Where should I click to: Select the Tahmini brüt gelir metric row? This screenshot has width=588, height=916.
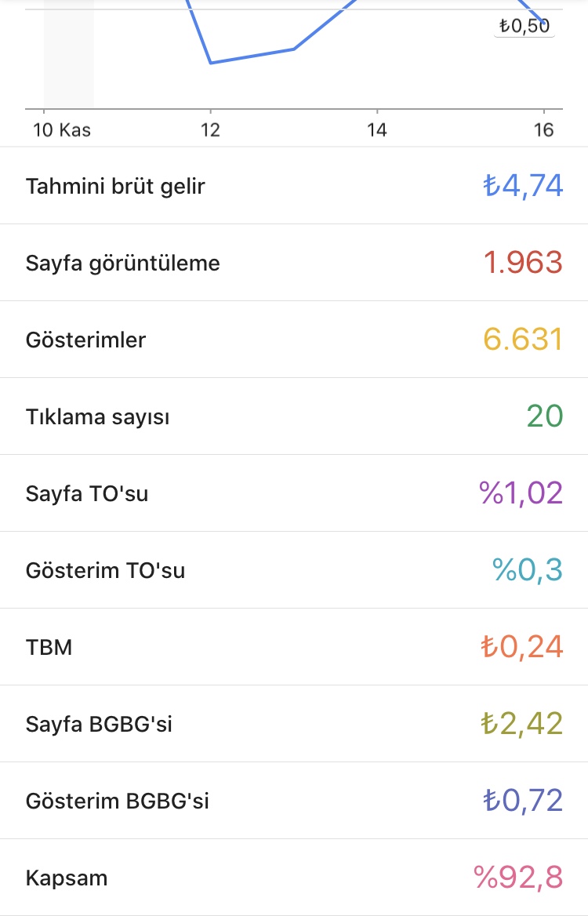(x=294, y=186)
